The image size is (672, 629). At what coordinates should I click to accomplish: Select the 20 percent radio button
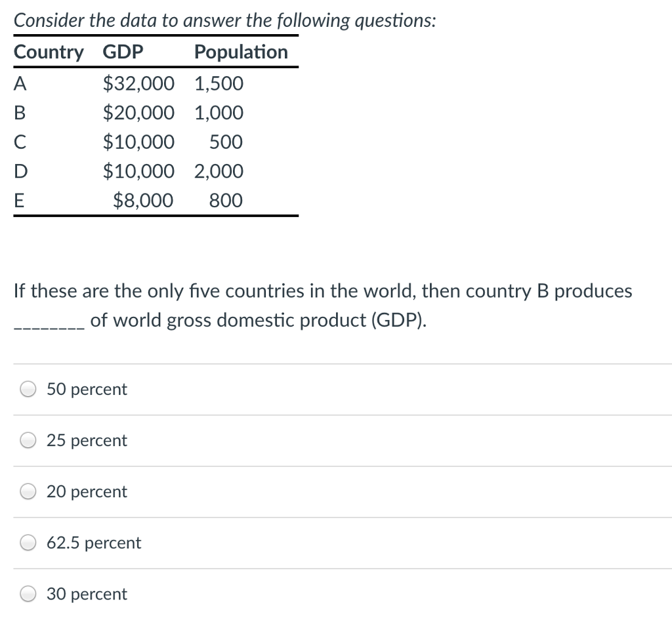28,491
